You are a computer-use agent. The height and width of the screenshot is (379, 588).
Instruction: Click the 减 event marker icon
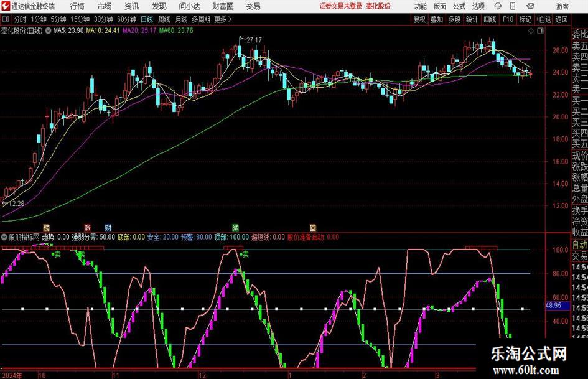tap(235, 227)
